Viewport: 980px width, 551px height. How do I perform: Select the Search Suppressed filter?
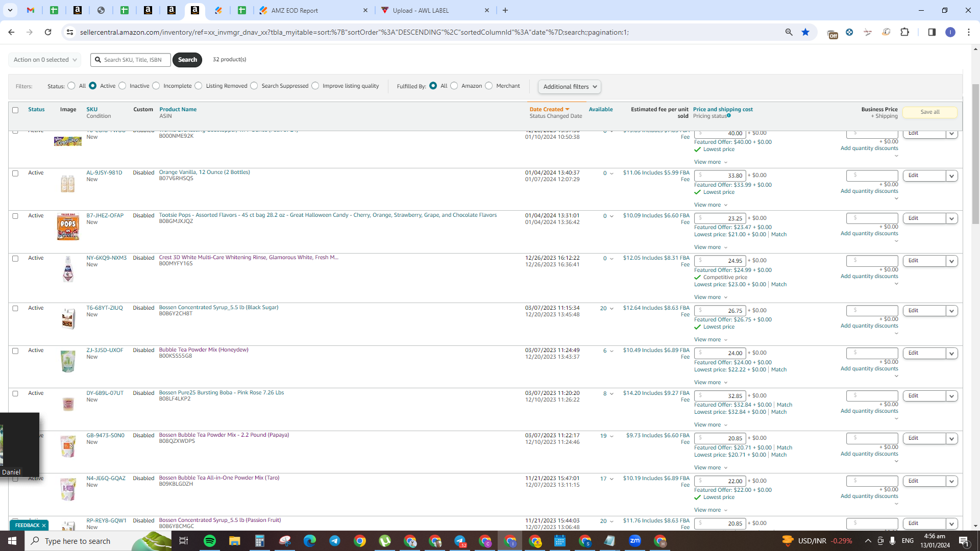click(254, 86)
